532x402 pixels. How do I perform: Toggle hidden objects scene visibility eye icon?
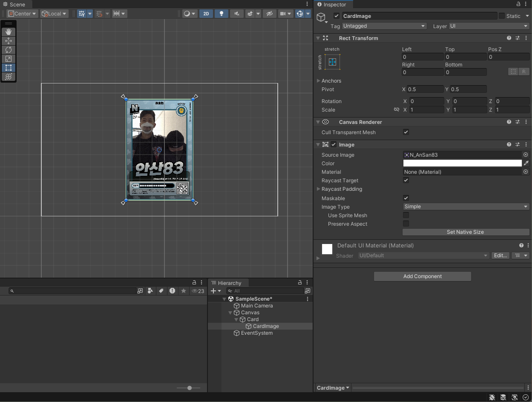click(x=269, y=14)
